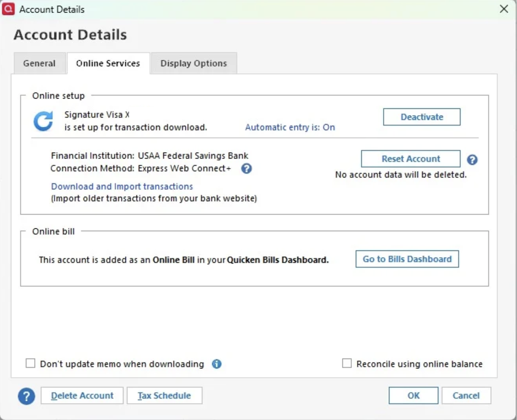517x420 pixels.
Task: Open help for Express Web Connect+ method
Action: coord(246,168)
